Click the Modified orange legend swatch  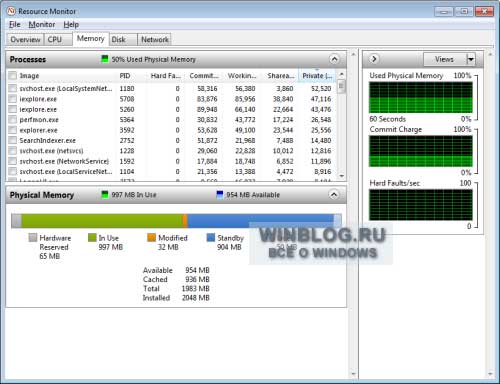(151, 237)
